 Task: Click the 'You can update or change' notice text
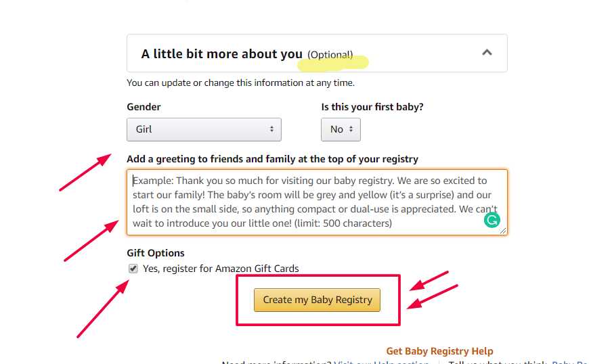click(240, 83)
